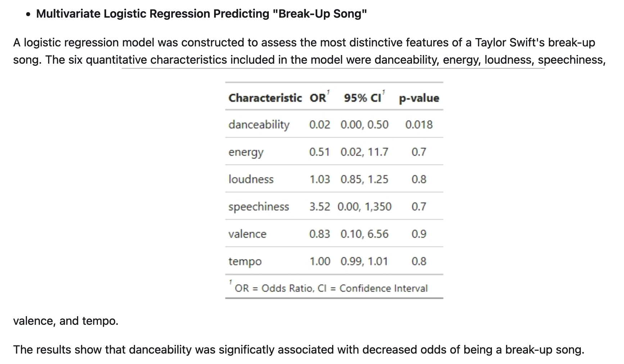Click the energy odds ratio 0.51
Viewport: 624px width, 364px height.
pyautogui.click(x=319, y=152)
